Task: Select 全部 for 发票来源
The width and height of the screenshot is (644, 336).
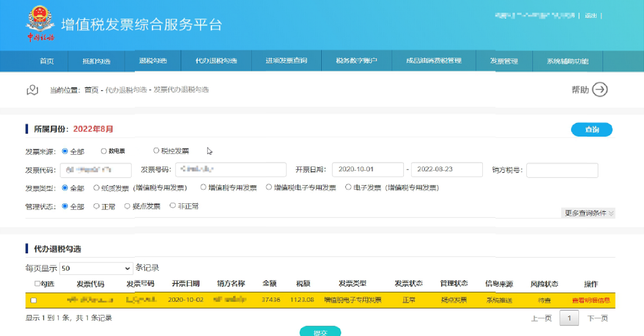Action: click(x=65, y=151)
